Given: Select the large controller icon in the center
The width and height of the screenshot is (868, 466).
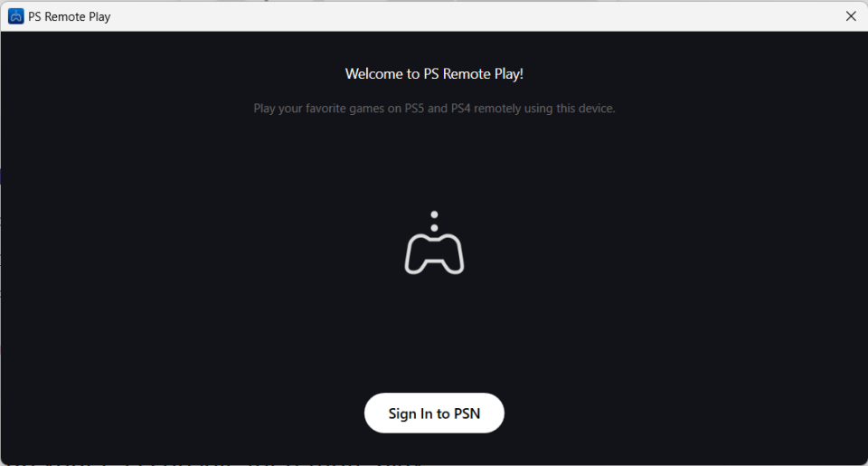Looking at the screenshot, I should point(434,254).
